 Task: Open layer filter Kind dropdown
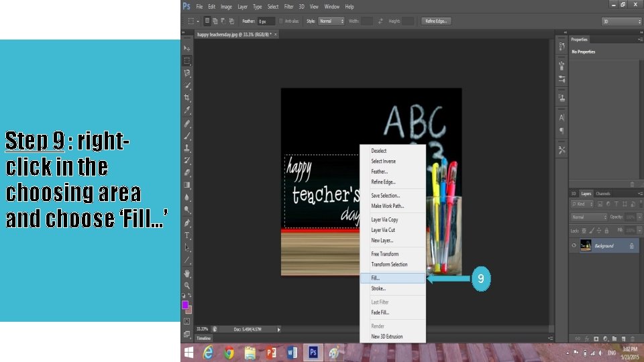[x=582, y=204]
